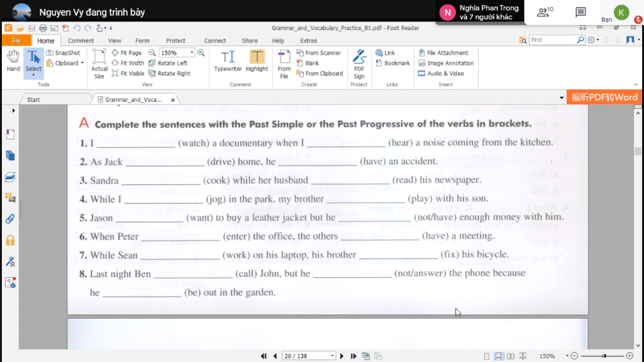Viewport: 644px width, 362px height.
Task: Switch to Single Page view mode
Action: pos(487,356)
